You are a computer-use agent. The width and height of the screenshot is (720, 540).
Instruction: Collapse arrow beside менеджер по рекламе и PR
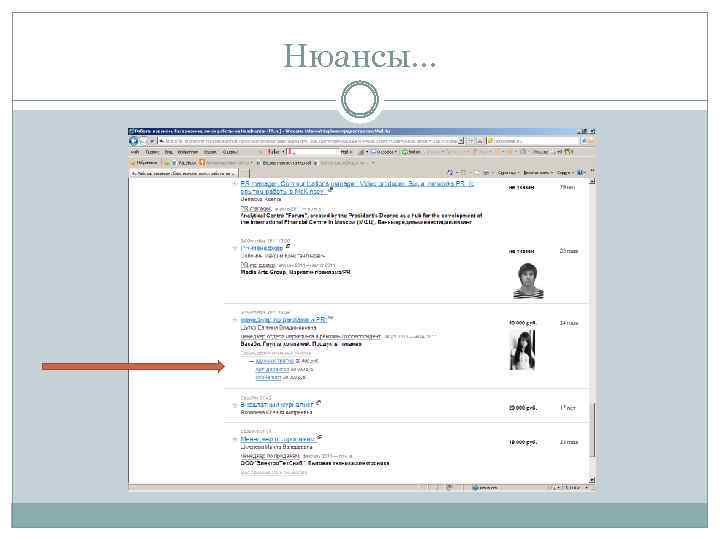[x=235, y=320]
